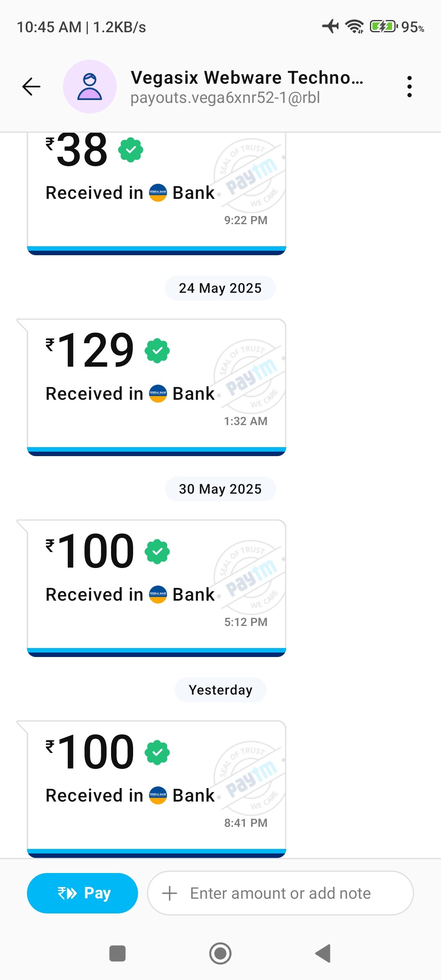
Task: Open the ₹129 transaction received at 1:32 AM
Action: 156,387
